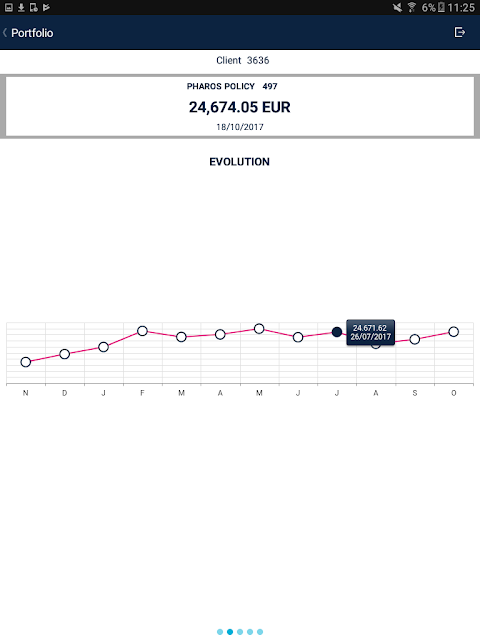Open the Pharos Policy 497 card
This screenshot has height=640, width=480.
click(x=240, y=107)
